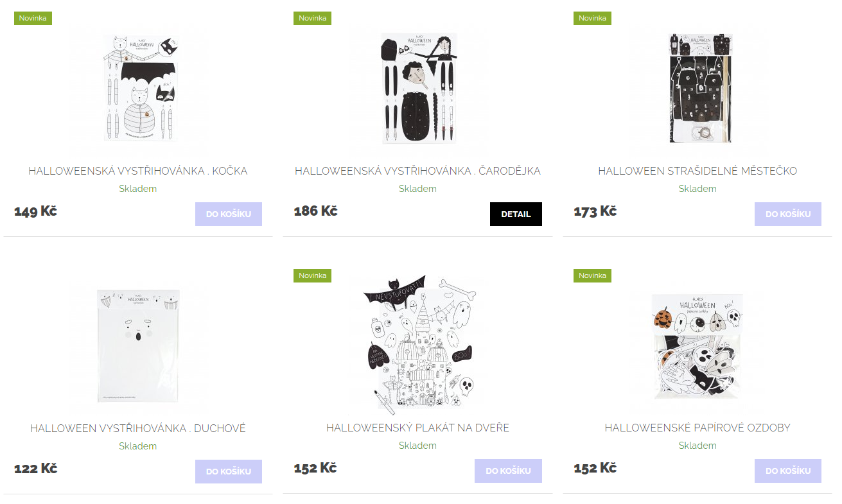Open the Čarodějka cutout product image
The image size is (842, 504).
click(419, 88)
